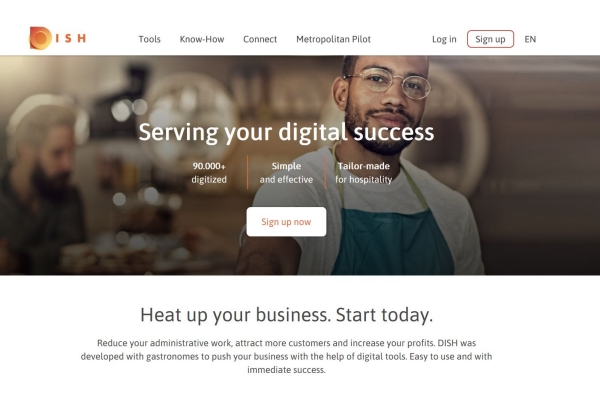Screen dimensions: 600x400
Task: Click the Serving your digital success headline
Action: pyautogui.click(x=286, y=132)
